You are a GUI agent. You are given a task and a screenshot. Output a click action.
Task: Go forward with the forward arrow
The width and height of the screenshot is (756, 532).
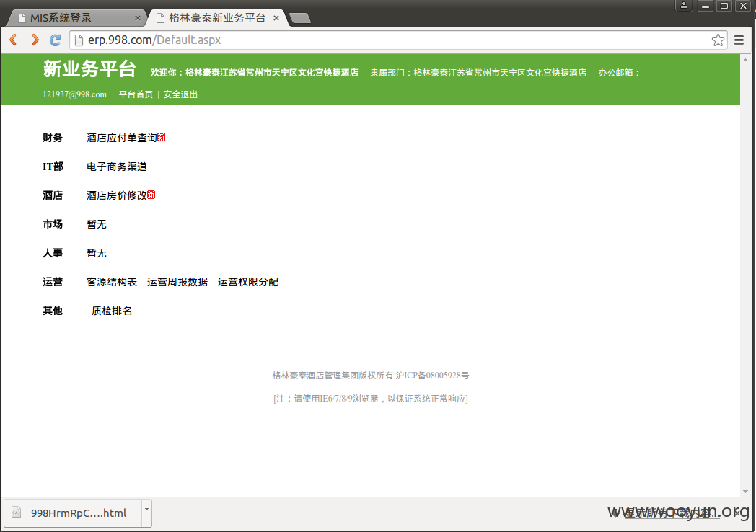[x=35, y=40]
